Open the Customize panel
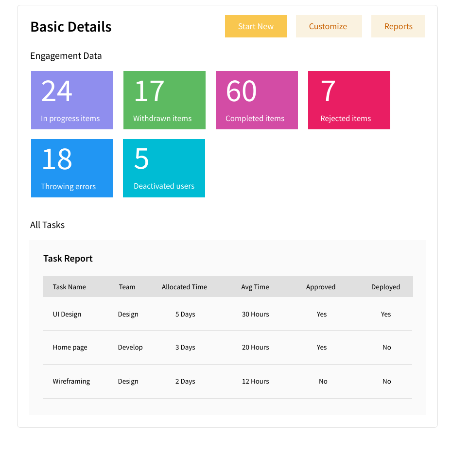469x476 pixels. pyautogui.click(x=329, y=26)
